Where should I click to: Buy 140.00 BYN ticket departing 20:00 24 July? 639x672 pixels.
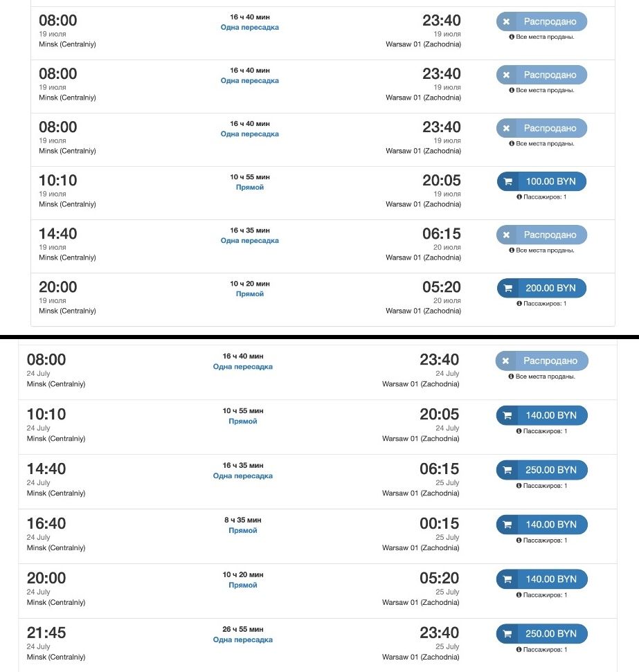point(541,579)
